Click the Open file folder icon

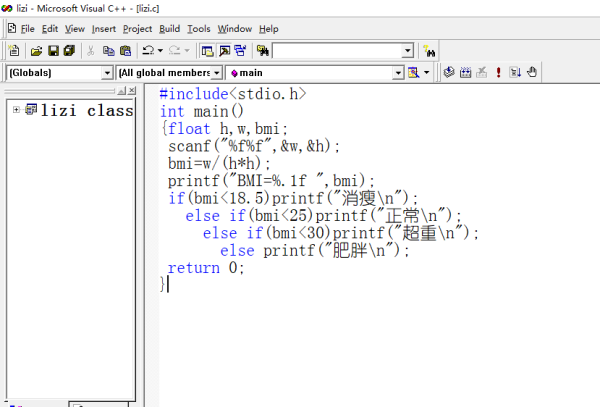pyautogui.click(x=36, y=50)
